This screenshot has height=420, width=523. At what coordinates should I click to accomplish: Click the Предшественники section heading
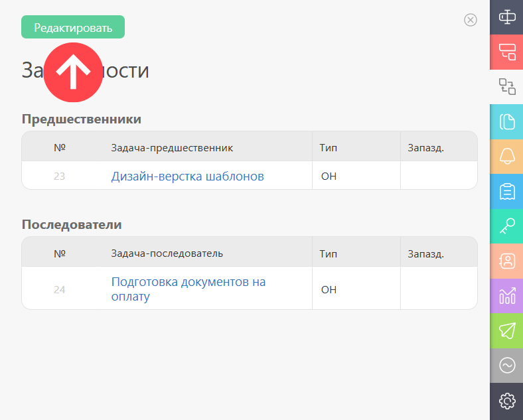(82, 119)
